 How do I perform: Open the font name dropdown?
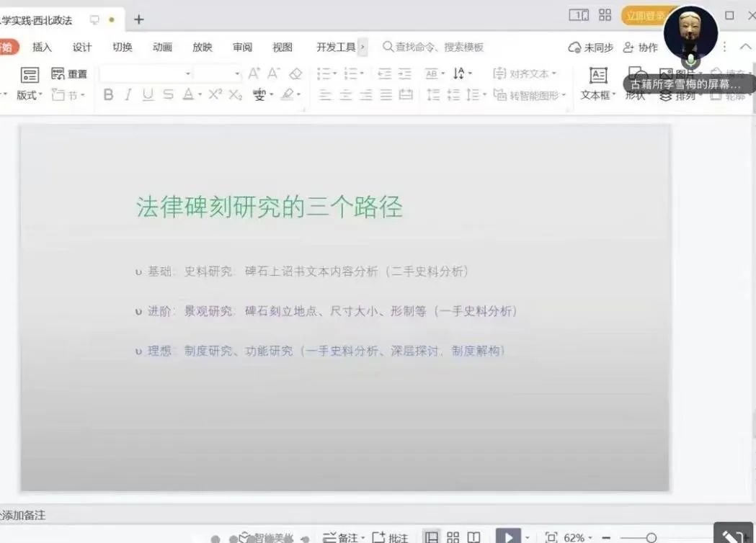[188, 73]
